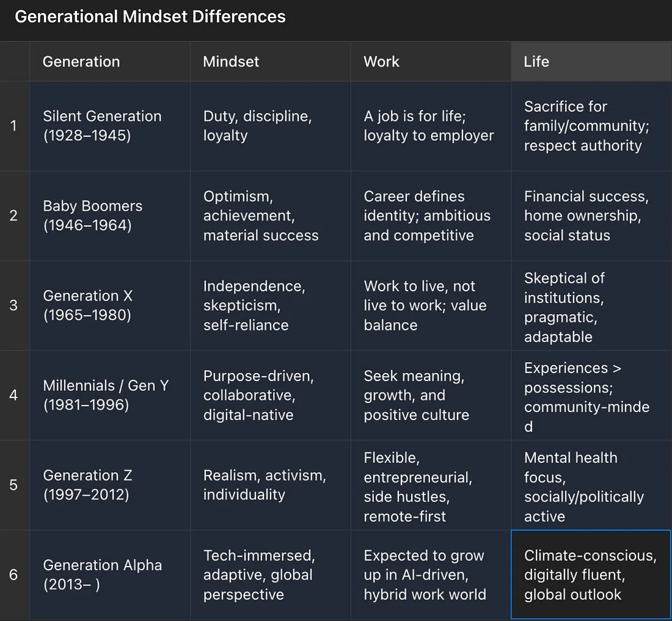Select row number 6
672x621 pixels.
pos(14,575)
